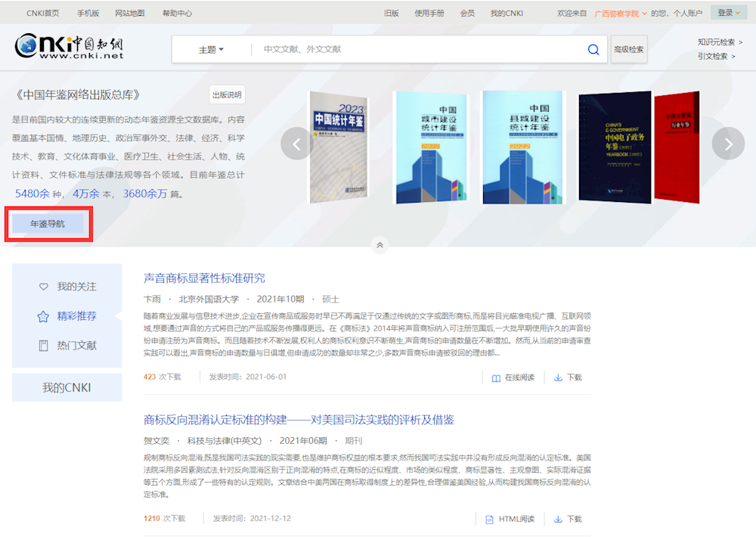Click the 高级检索 button
The height and width of the screenshot is (537, 756).
629,50
